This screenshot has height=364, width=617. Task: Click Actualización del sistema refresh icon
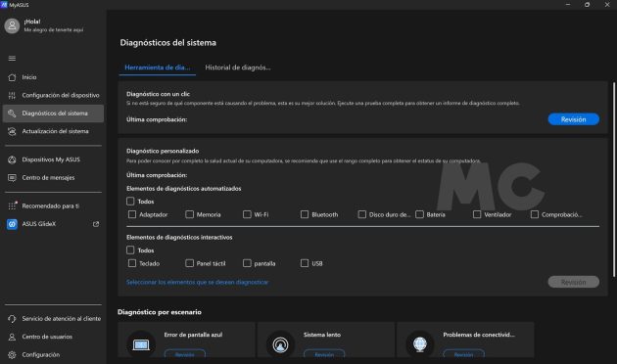[x=12, y=131]
